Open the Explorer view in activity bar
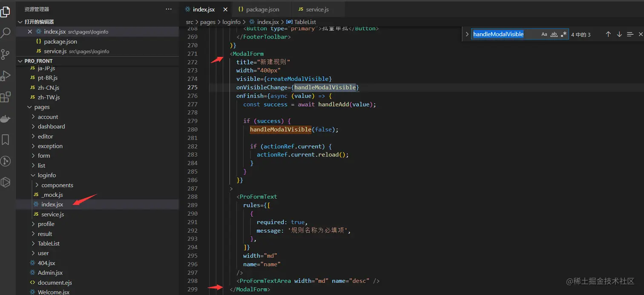This screenshot has width=644, height=295. coord(5,11)
